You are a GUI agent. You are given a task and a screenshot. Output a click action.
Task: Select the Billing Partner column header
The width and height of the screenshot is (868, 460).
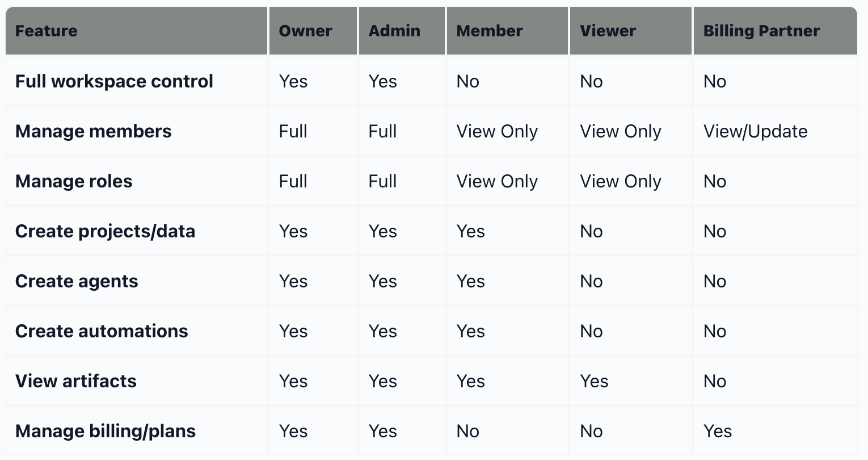[761, 31]
